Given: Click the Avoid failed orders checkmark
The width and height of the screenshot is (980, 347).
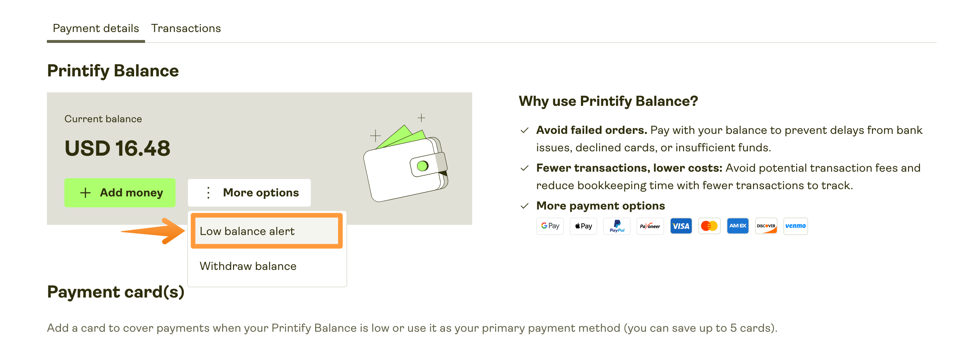Looking at the screenshot, I should coord(524,131).
